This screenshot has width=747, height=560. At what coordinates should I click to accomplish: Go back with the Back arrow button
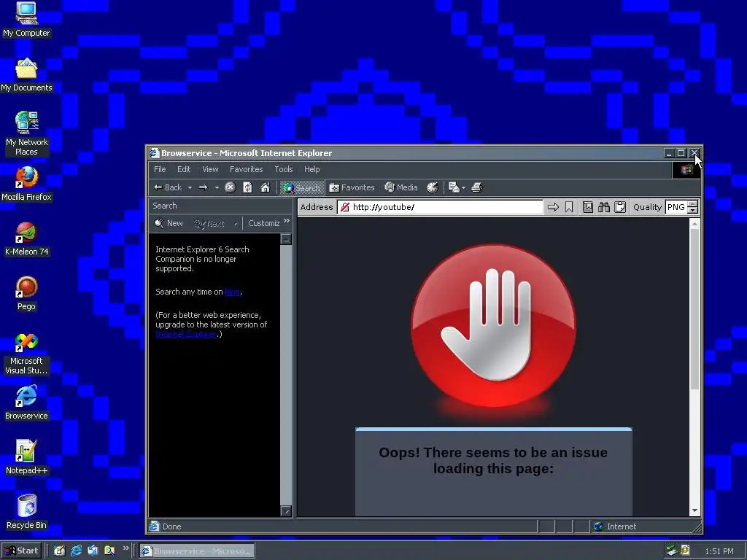(x=167, y=187)
